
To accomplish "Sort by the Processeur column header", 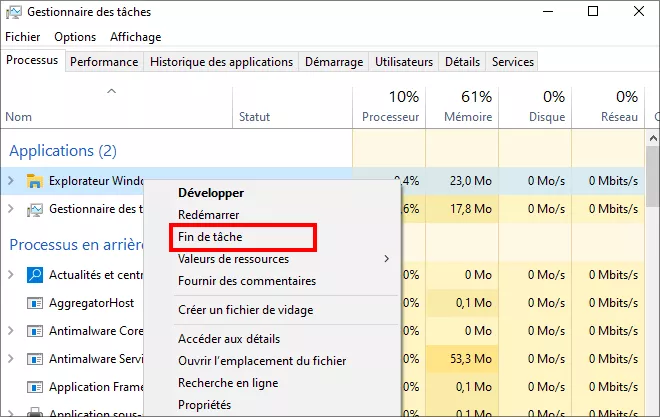I will tap(389, 108).
